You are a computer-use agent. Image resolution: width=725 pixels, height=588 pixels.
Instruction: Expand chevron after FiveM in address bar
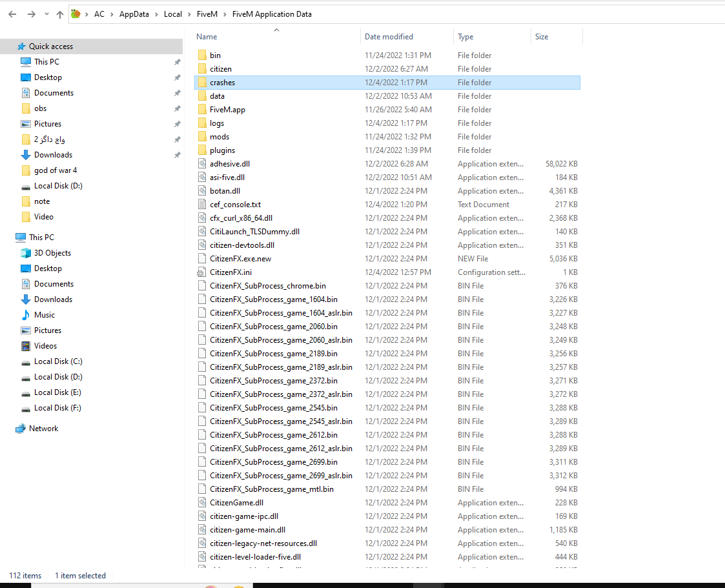225,14
